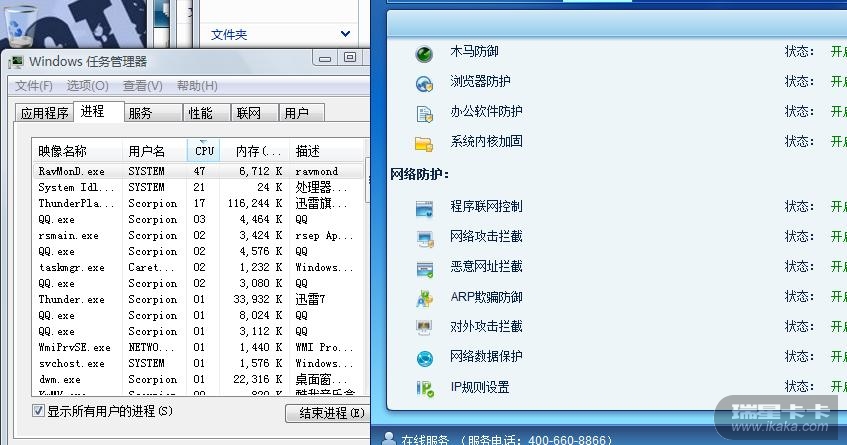The image size is (847, 445).
Task: Click the 办公软件防护 document icon
Action: [x=424, y=114]
